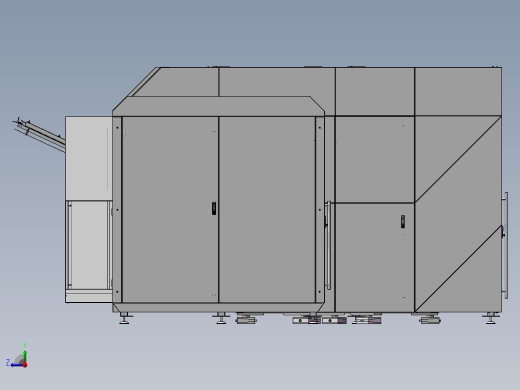Select the panel with two diagonal lines at right
520x390 pixels.
click(x=458, y=214)
